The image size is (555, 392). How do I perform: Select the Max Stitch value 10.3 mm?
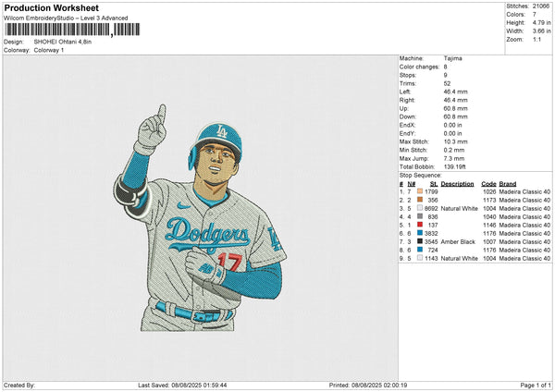pyautogui.click(x=455, y=141)
